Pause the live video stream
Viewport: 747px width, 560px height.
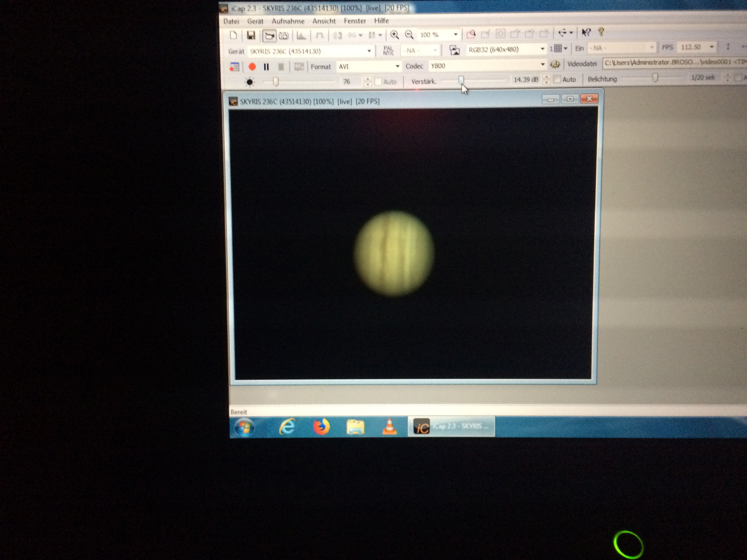pos(266,67)
